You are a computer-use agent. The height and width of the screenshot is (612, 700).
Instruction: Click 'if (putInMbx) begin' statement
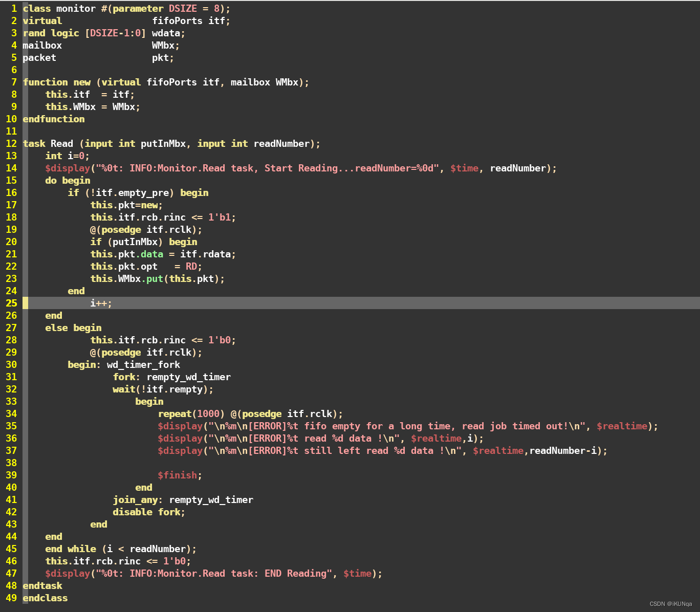pyautogui.click(x=144, y=242)
